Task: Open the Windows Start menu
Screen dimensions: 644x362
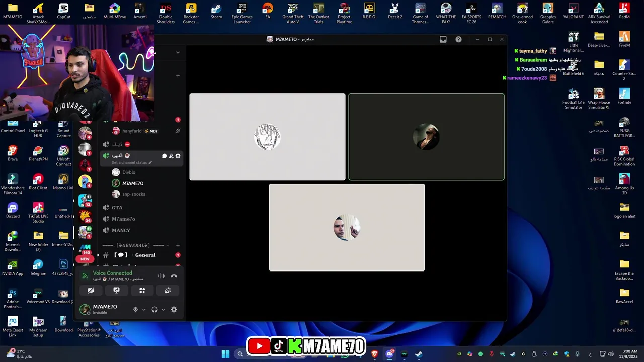Action: [x=225, y=354]
